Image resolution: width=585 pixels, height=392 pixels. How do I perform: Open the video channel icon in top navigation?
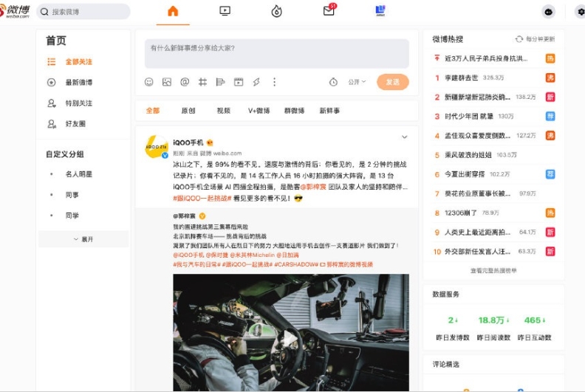225,11
